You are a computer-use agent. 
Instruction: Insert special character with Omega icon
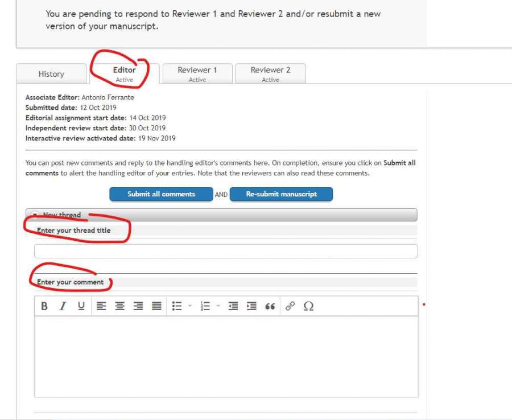coord(308,306)
